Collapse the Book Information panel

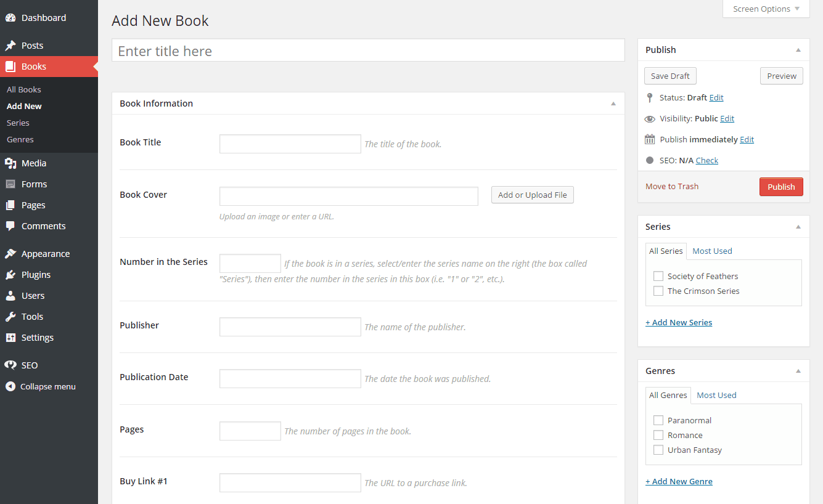click(613, 104)
